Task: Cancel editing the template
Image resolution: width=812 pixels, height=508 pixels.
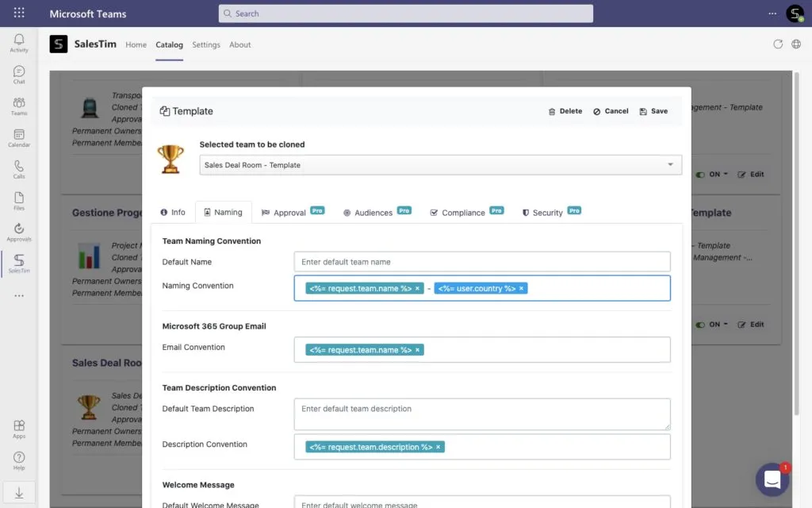Action: pos(611,111)
